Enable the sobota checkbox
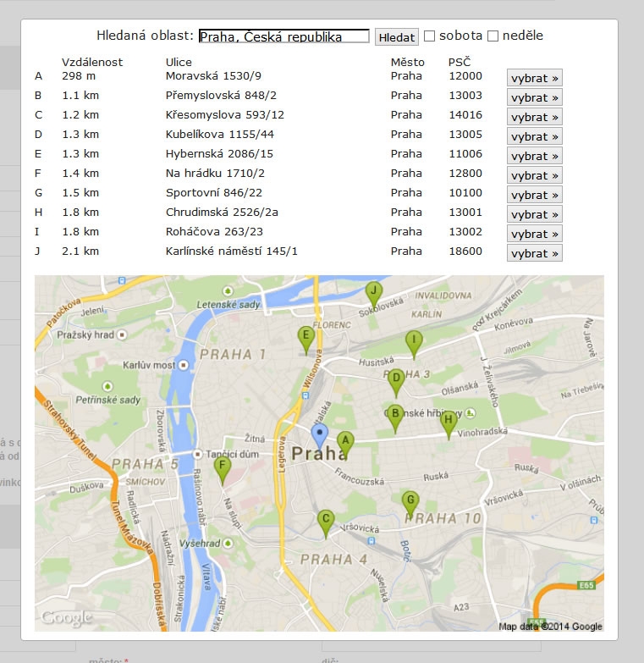The width and height of the screenshot is (644, 663). [430, 36]
